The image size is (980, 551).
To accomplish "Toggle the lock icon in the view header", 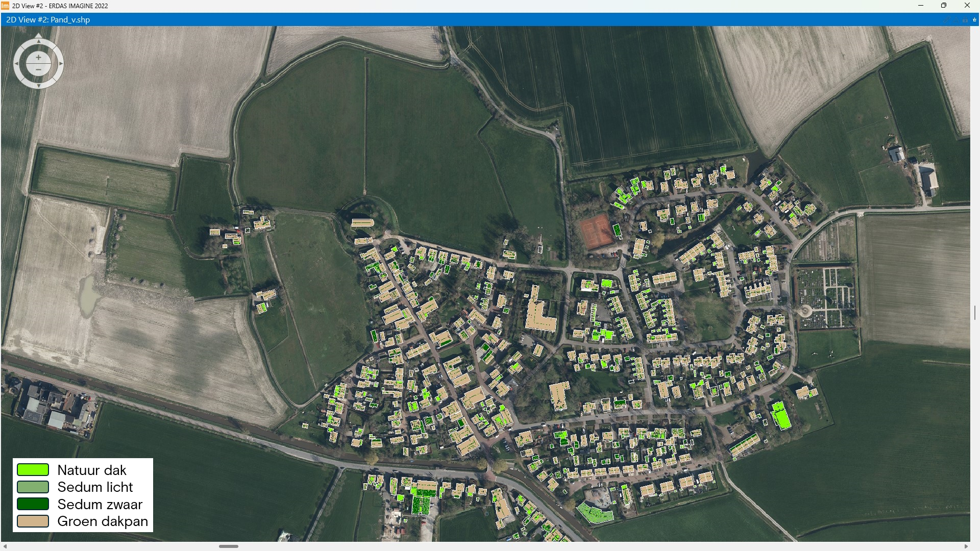I will coord(965,20).
